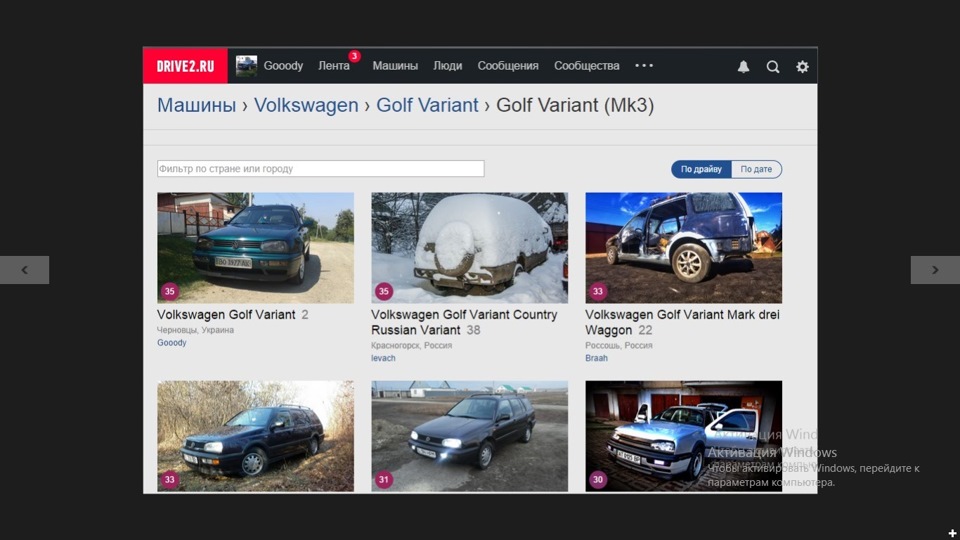Open the snow-covered car photo
This screenshot has width=960, height=540.
tap(470, 248)
